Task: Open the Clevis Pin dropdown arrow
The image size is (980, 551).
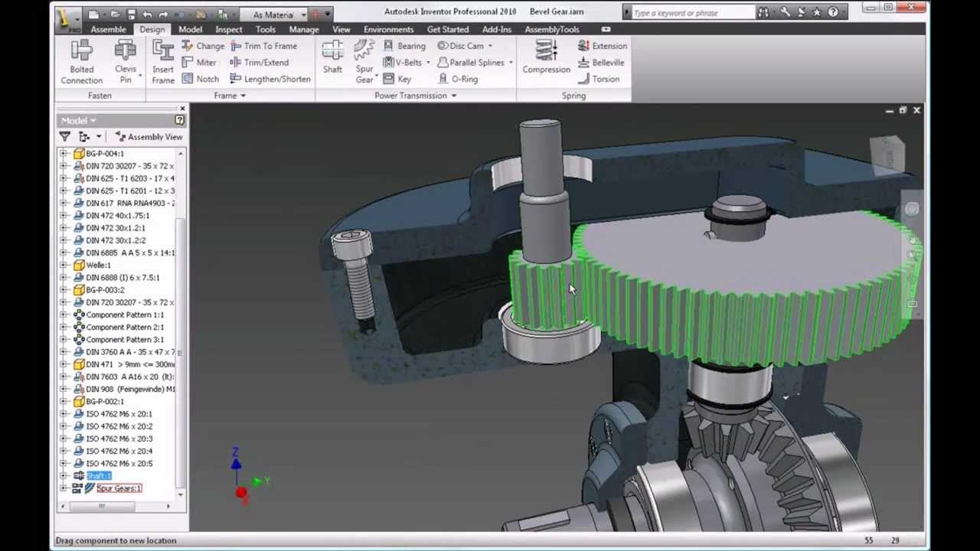Action: click(142, 77)
